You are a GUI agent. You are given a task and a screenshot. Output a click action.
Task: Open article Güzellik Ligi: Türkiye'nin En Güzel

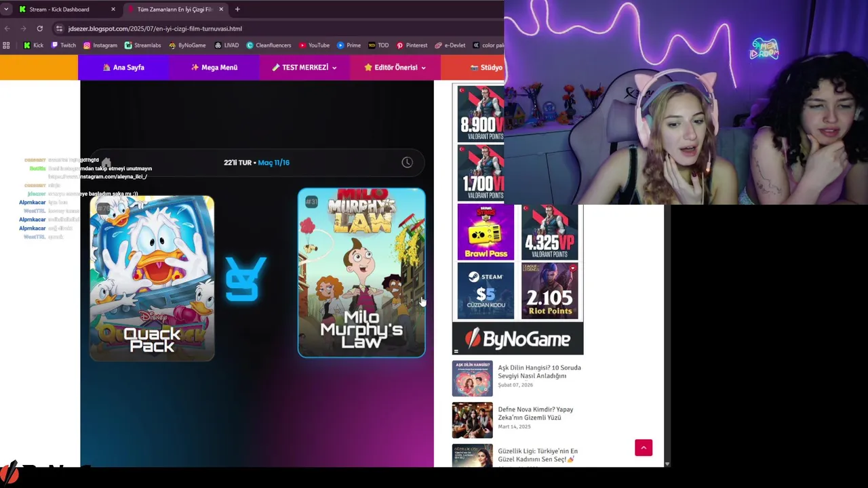(x=538, y=455)
